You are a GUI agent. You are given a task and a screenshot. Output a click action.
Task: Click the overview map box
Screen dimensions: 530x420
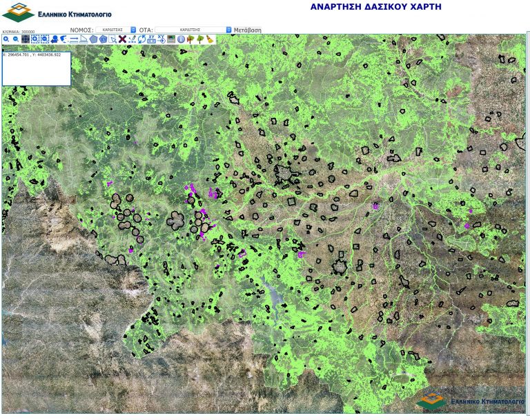click(x=36, y=68)
